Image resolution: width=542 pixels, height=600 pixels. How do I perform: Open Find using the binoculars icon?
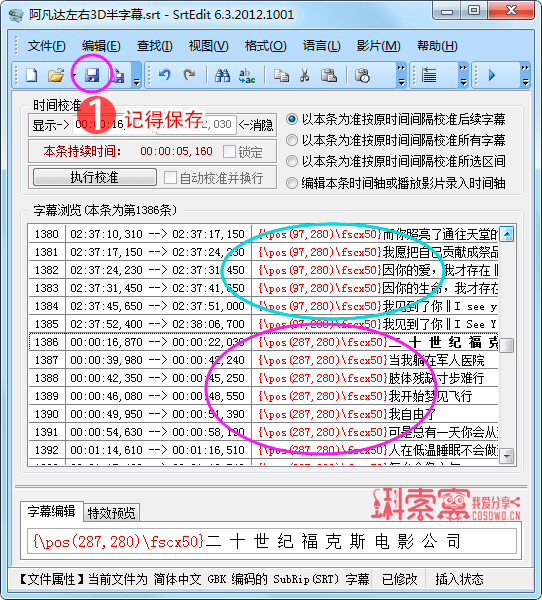click(x=222, y=75)
